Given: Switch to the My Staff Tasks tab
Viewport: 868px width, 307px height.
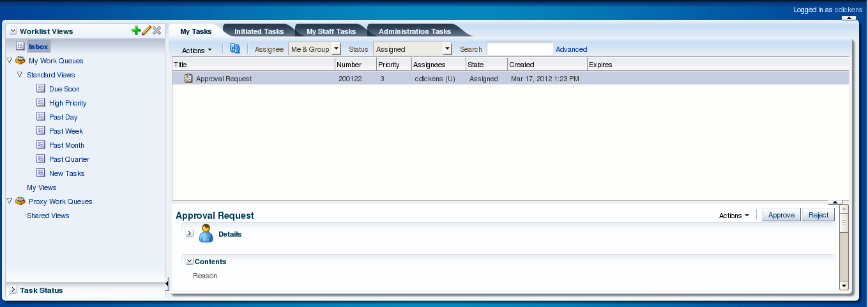Looking at the screenshot, I should pos(331,31).
